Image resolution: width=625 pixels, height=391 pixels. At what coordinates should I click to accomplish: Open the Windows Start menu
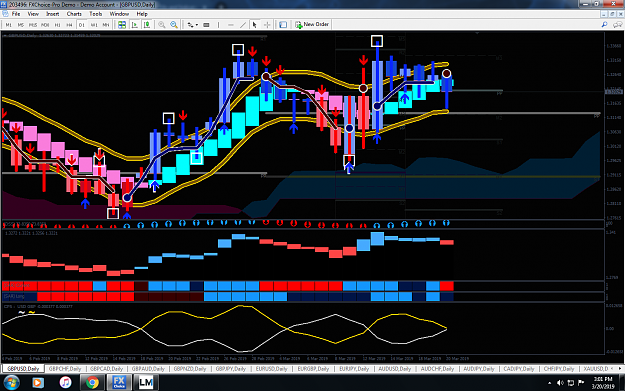pyautogui.click(x=11, y=383)
